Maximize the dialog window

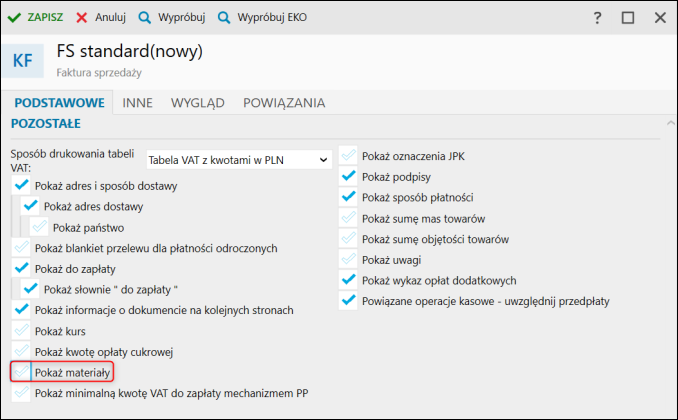(628, 18)
